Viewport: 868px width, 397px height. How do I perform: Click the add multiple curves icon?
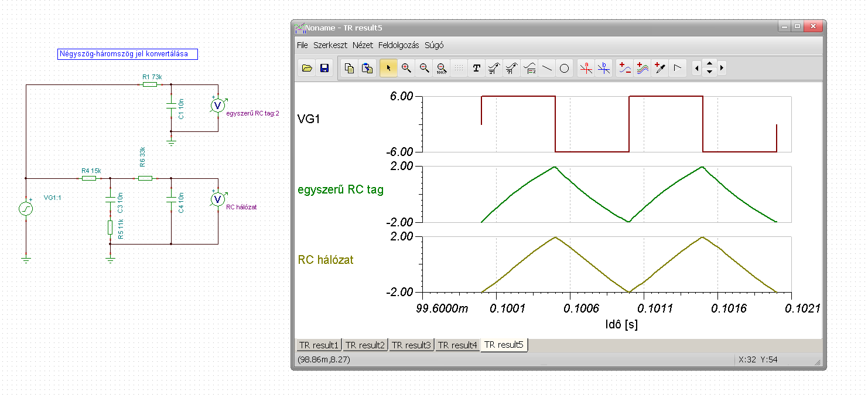pos(643,68)
